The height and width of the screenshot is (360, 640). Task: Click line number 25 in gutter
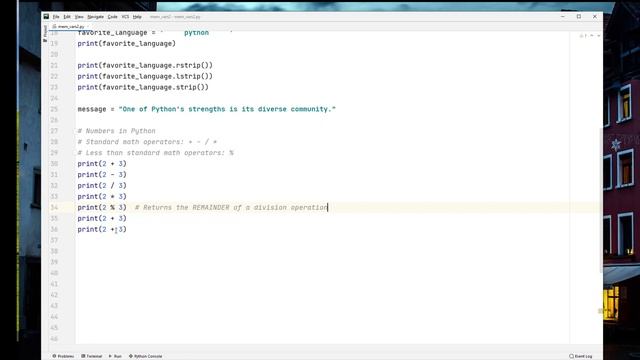pyautogui.click(x=54, y=109)
